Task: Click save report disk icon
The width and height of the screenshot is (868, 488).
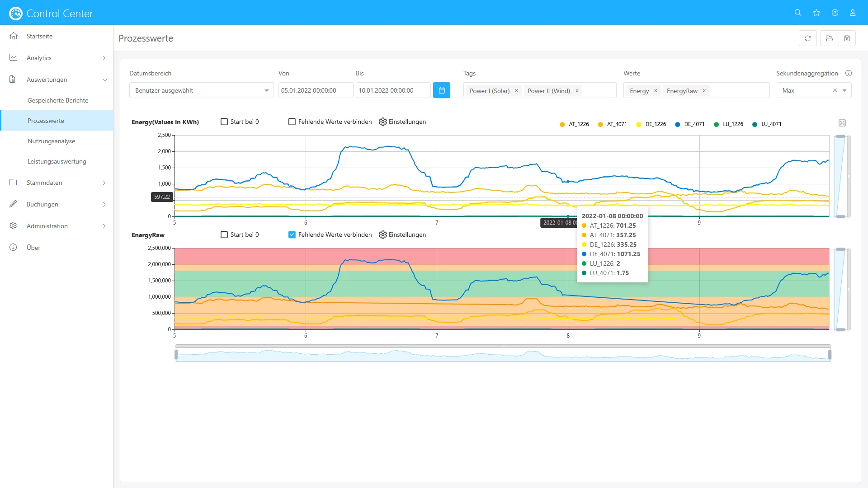Action: [847, 38]
